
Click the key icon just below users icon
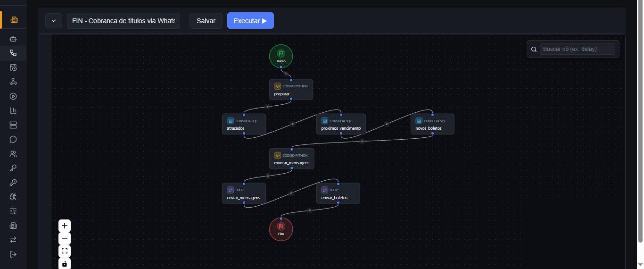pos(13,168)
